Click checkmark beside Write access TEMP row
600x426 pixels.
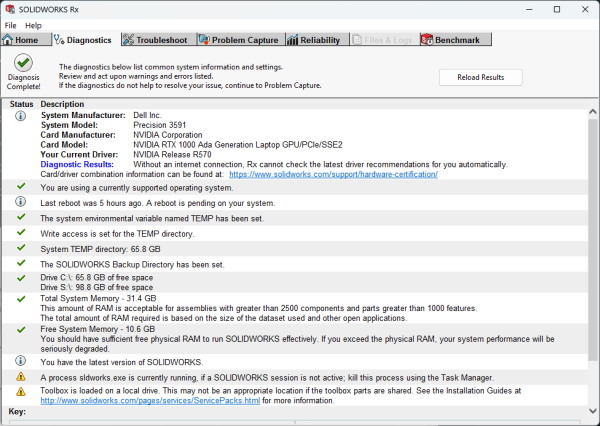coord(21,232)
